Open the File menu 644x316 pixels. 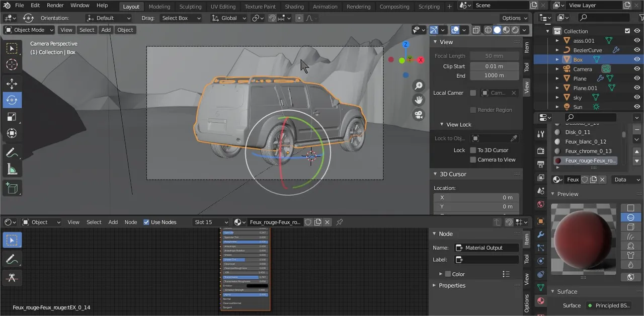(19, 6)
